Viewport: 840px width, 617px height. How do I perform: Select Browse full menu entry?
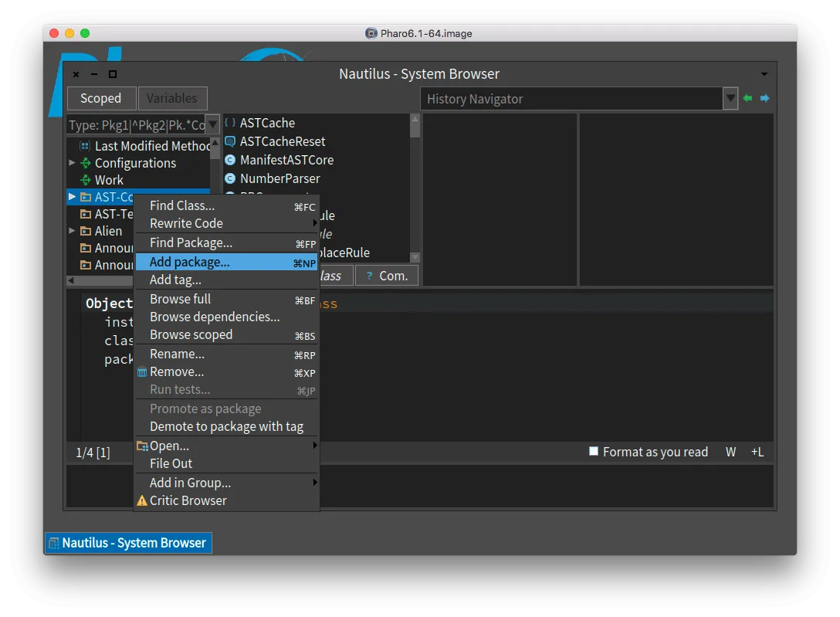(x=227, y=299)
